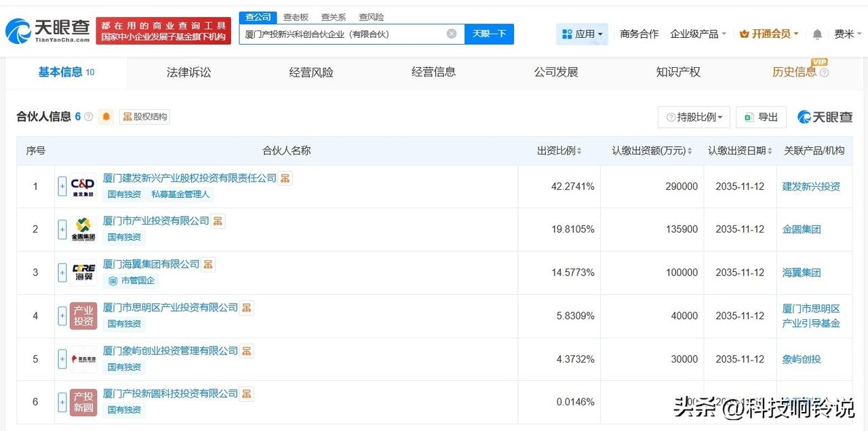Open partner link 厦门产投新圆科技投资有限公司
Image resolution: width=868 pixels, height=431 pixels.
coord(170,394)
